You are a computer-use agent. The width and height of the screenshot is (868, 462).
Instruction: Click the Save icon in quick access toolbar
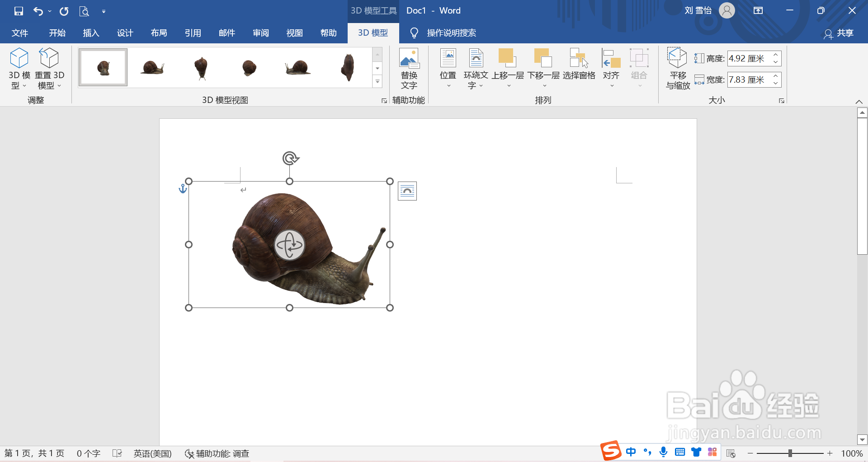[19, 11]
